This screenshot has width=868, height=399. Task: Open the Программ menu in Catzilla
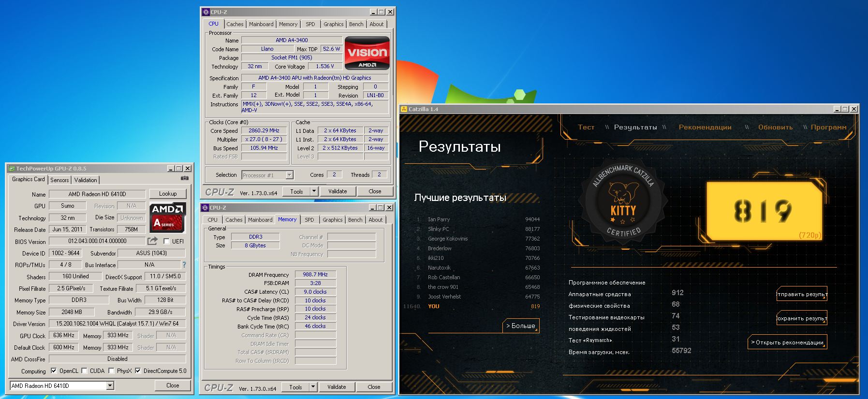click(828, 127)
